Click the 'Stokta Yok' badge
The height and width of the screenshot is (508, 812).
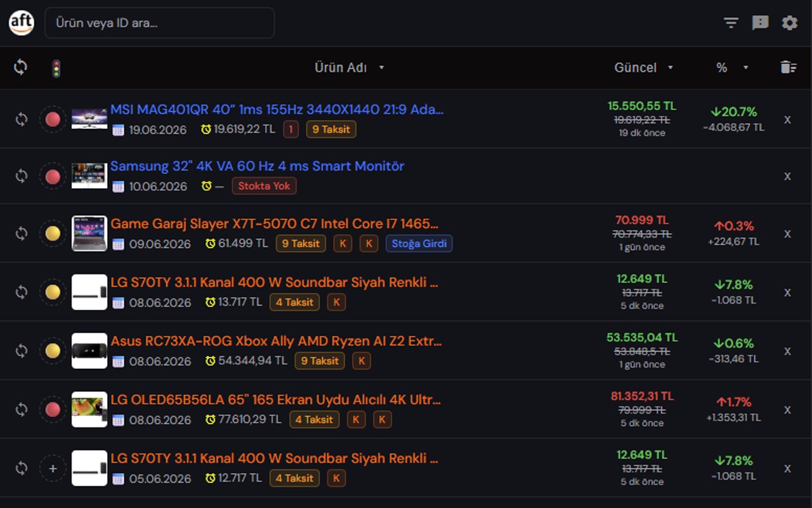tap(264, 186)
